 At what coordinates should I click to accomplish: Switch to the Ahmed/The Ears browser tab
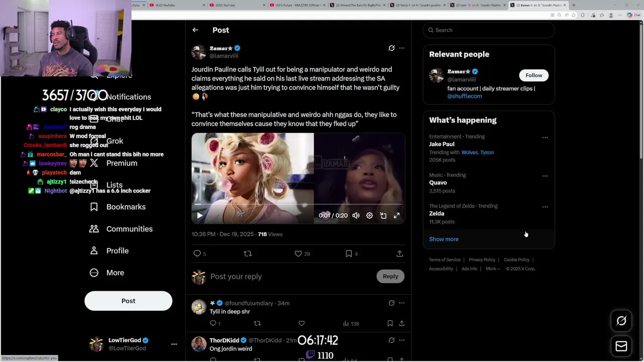point(357,5)
